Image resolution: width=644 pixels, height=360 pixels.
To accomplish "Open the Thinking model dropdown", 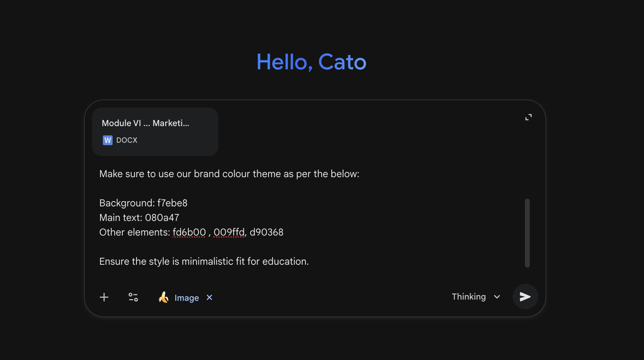I will click(x=469, y=297).
